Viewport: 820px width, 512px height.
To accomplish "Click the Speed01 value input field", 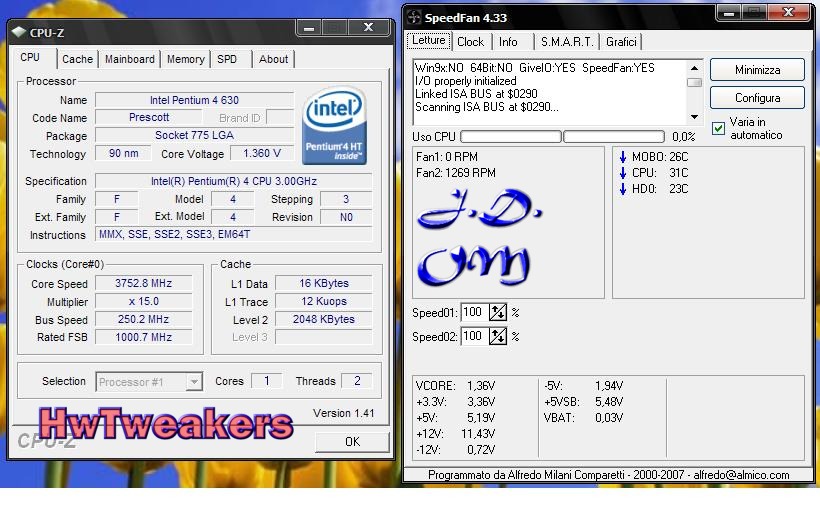I will 473,313.
